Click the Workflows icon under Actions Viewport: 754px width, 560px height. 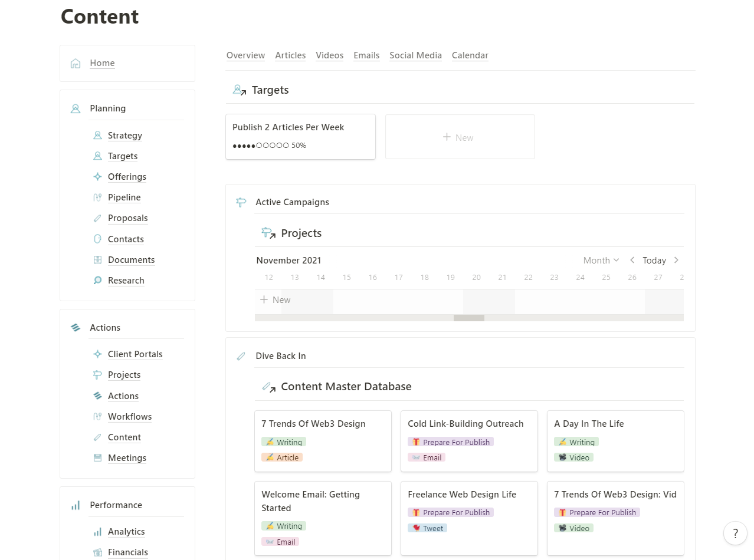[x=97, y=417]
